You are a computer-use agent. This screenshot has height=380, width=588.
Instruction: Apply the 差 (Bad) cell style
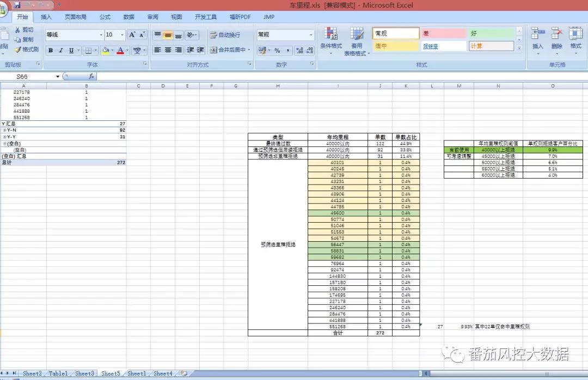click(x=444, y=33)
